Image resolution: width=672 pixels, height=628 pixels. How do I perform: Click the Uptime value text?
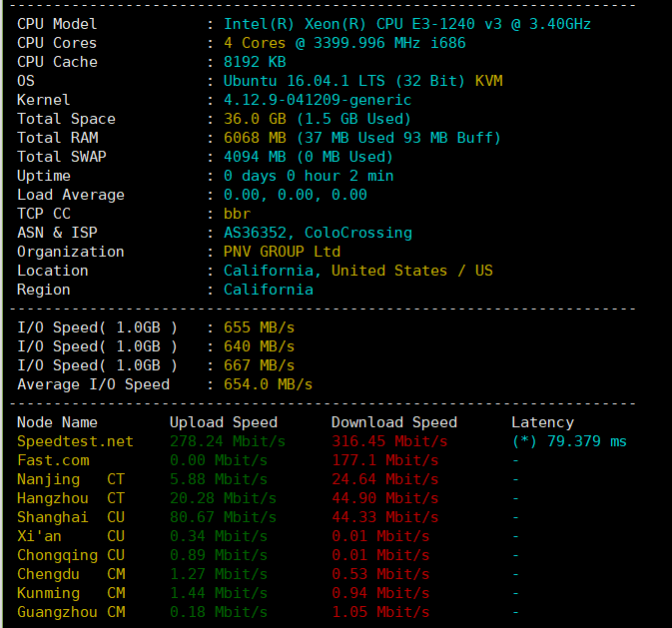309,176
